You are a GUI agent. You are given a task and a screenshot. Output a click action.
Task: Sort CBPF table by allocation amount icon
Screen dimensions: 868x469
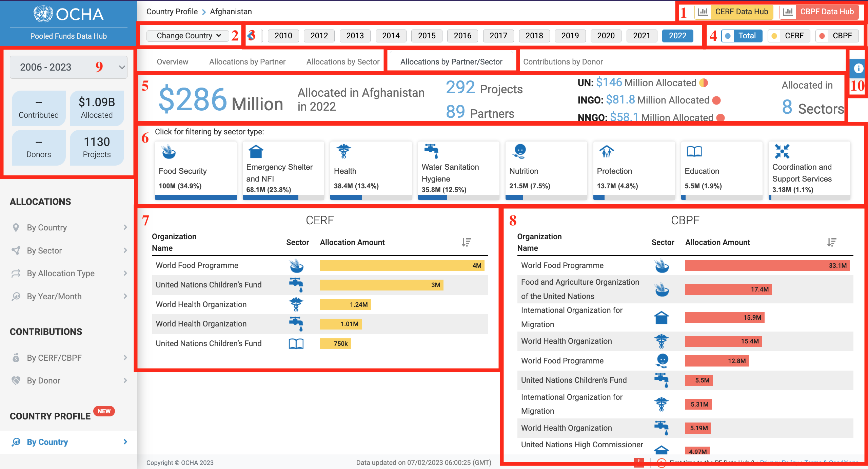click(832, 242)
